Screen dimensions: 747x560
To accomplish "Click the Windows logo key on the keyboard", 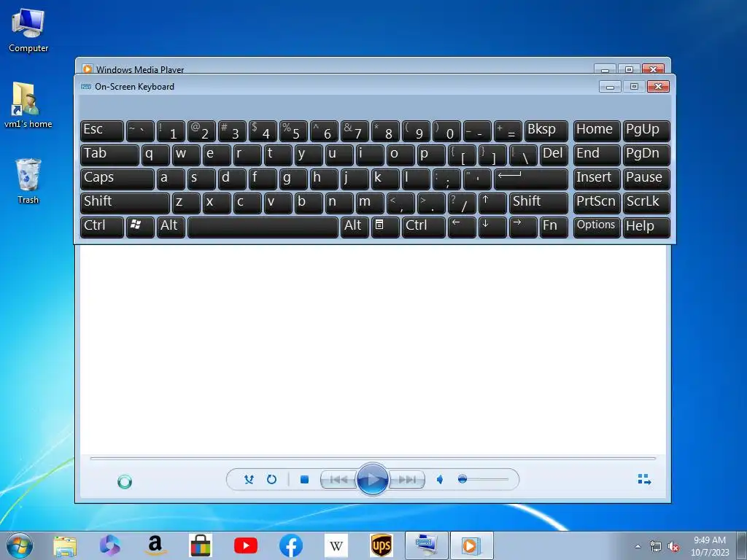I will point(140,227).
